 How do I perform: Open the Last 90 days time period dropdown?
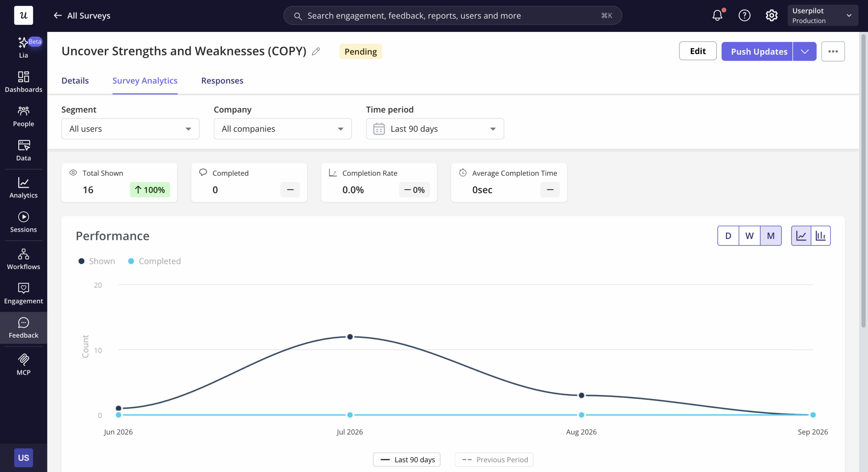pos(435,129)
